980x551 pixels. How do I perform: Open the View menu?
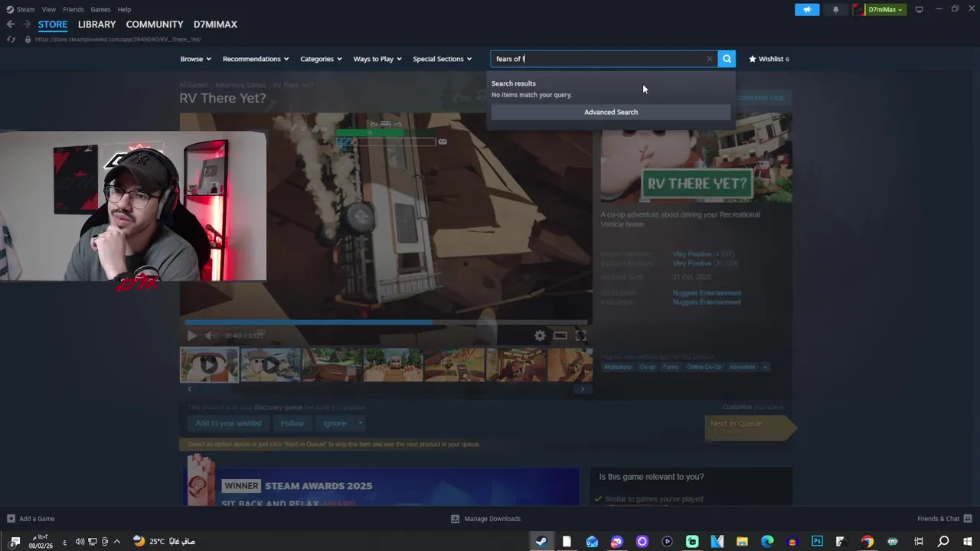[x=49, y=9]
